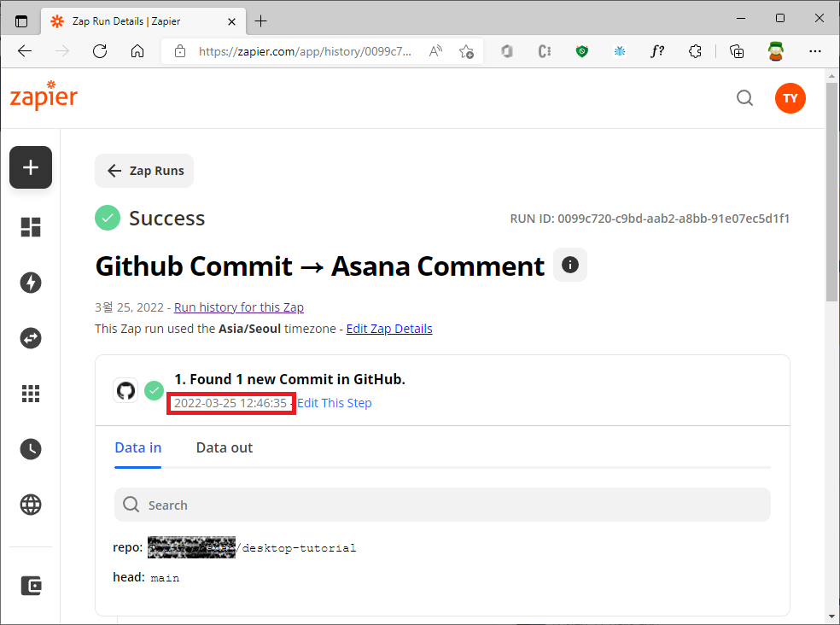840x625 pixels.
Task: Click the info icon beside Zap title
Action: 569,265
